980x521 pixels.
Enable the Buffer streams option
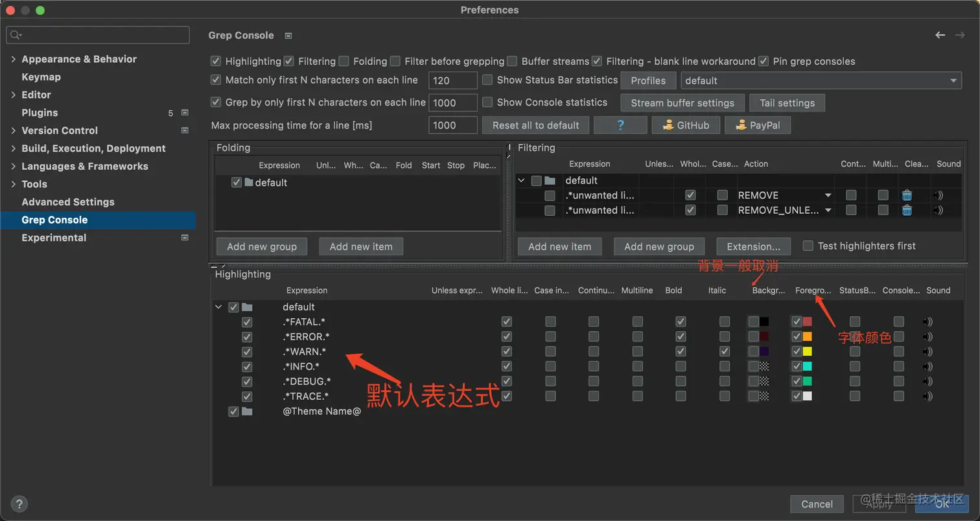[x=512, y=62]
